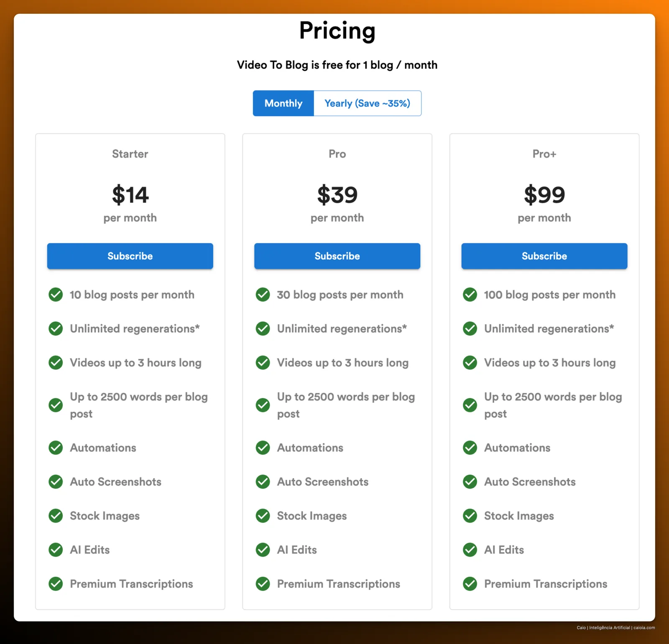The image size is (669, 644).
Task: Click Pro plan's Videos up to 3 hours checkmark
Action: pyautogui.click(x=263, y=363)
